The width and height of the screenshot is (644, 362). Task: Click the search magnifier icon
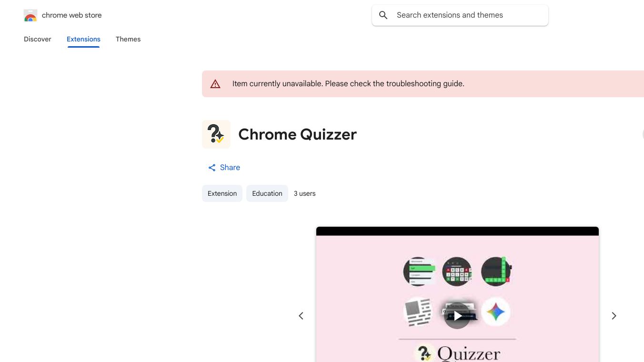[383, 15]
